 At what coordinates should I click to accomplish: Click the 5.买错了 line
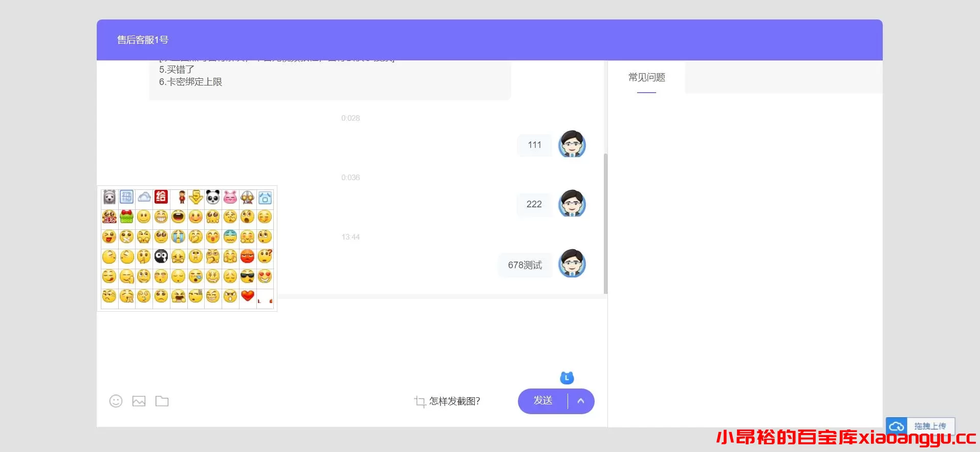pos(177,70)
